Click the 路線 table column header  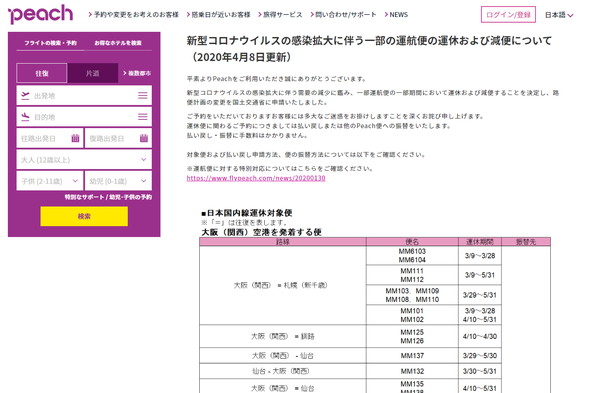point(283,242)
